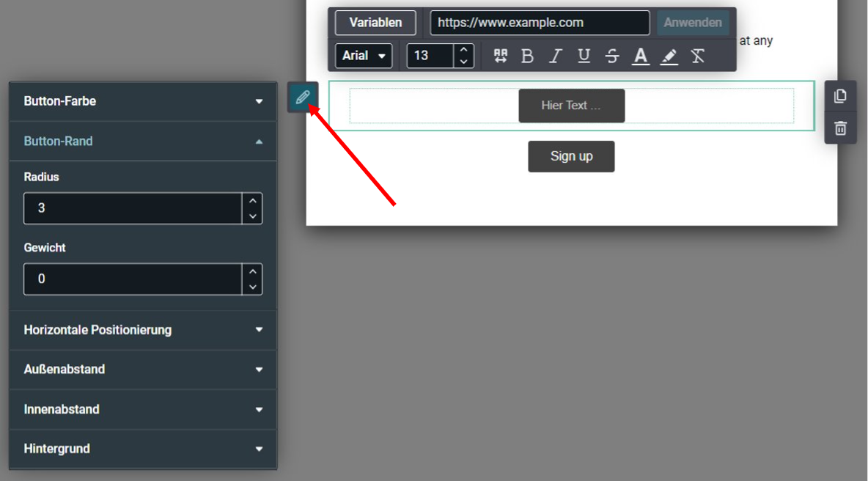
Task: Collapse the Button-Rand section
Action: [143, 141]
